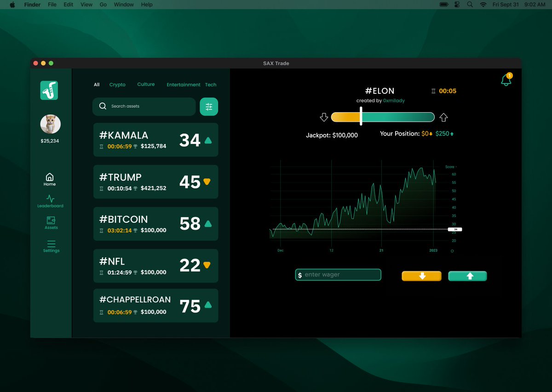Click the yellow down triangle on #NFL
This screenshot has width=552, height=392.
[x=207, y=265]
